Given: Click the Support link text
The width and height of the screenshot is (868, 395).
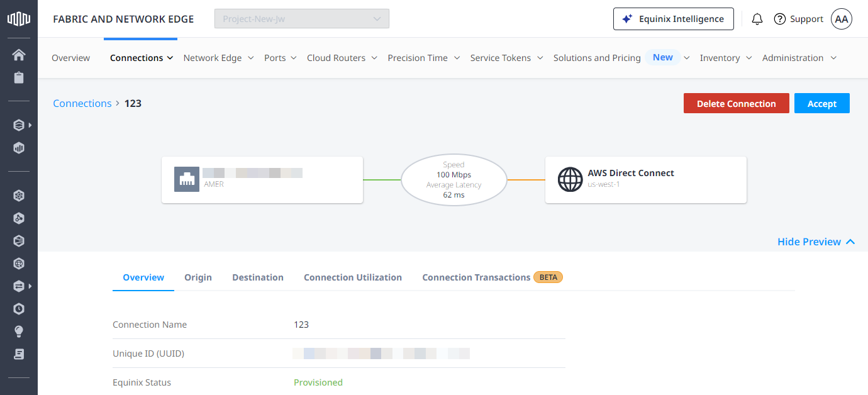Looking at the screenshot, I should [x=807, y=19].
